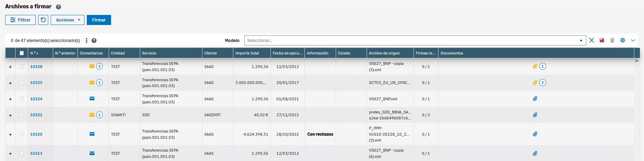The height and width of the screenshot is (161, 644).
Task: Click the refresh icon next to Filtrar
Action: coord(43,20)
